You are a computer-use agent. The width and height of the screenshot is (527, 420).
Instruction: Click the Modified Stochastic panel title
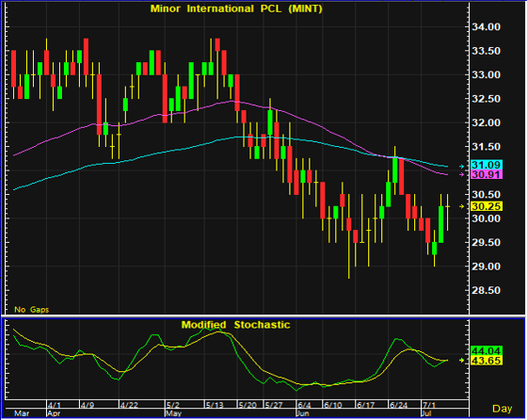(x=235, y=325)
